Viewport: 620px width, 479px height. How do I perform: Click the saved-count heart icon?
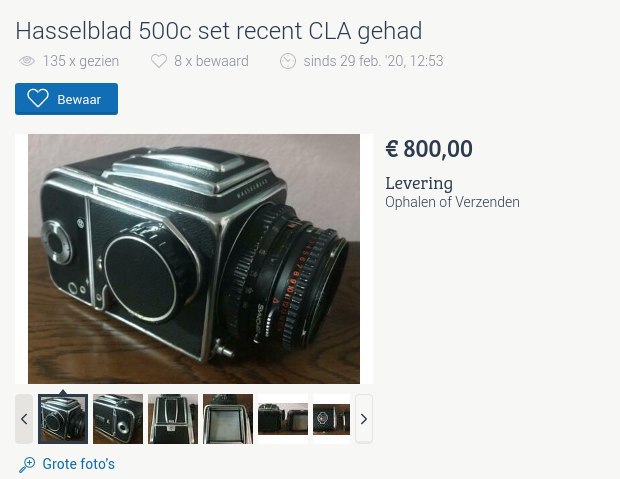tap(159, 61)
